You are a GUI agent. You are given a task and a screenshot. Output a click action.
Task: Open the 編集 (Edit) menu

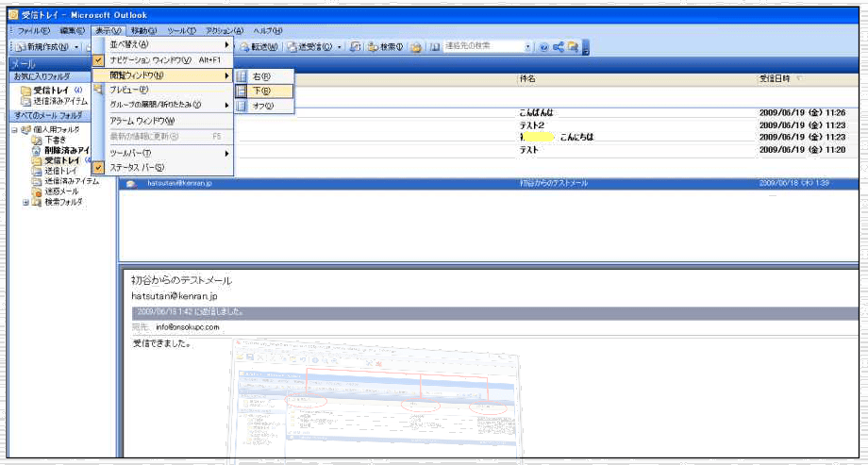point(73,31)
